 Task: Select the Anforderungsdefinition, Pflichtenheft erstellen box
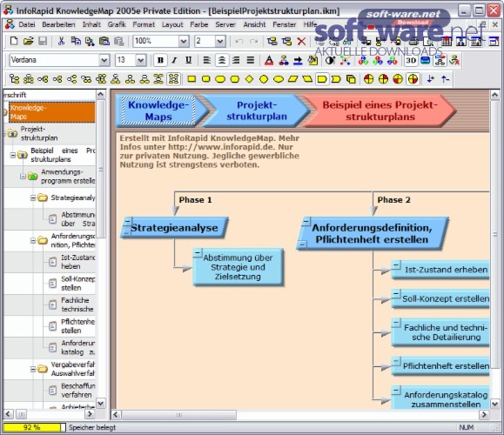click(373, 233)
